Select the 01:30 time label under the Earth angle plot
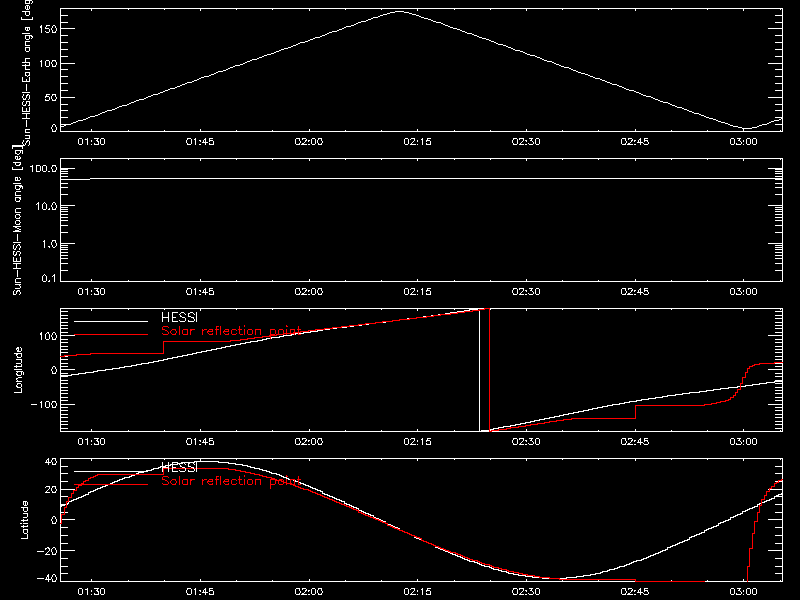This screenshot has width=800, height=600. (x=91, y=141)
